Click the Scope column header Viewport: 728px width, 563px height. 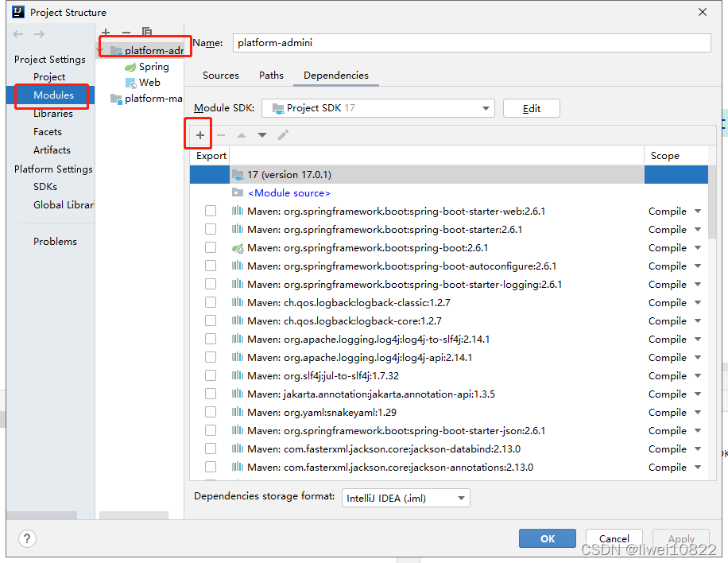[665, 156]
